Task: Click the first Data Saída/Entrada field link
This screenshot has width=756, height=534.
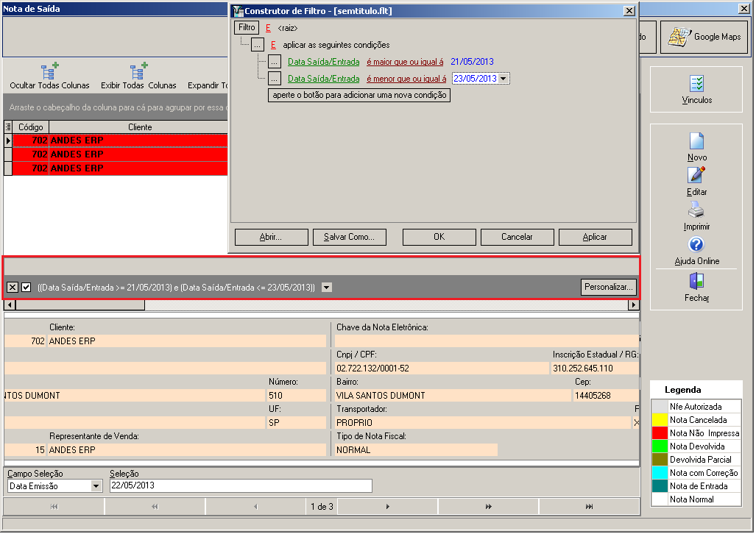Action: pyautogui.click(x=323, y=62)
